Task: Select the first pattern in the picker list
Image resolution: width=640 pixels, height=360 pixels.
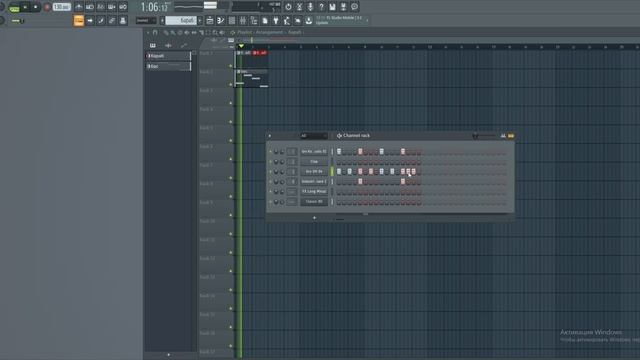Action: point(169,56)
